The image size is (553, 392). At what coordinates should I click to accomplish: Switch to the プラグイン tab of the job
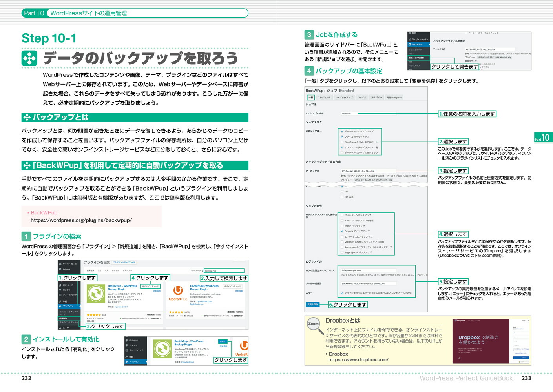point(376,98)
